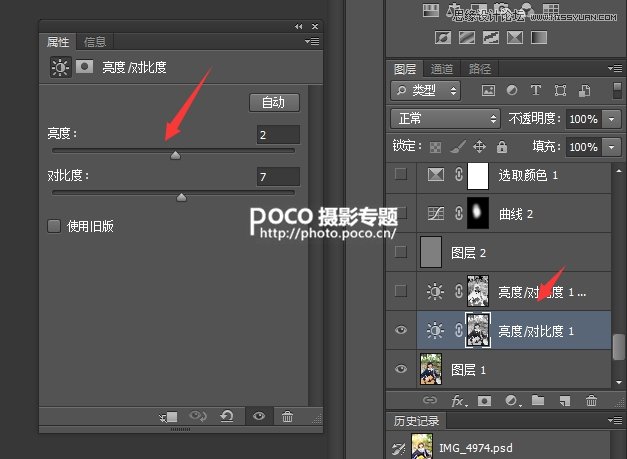Collapse the Properties panel with double-arrow icon
Screen dimensions: 627x459
pos(298,26)
